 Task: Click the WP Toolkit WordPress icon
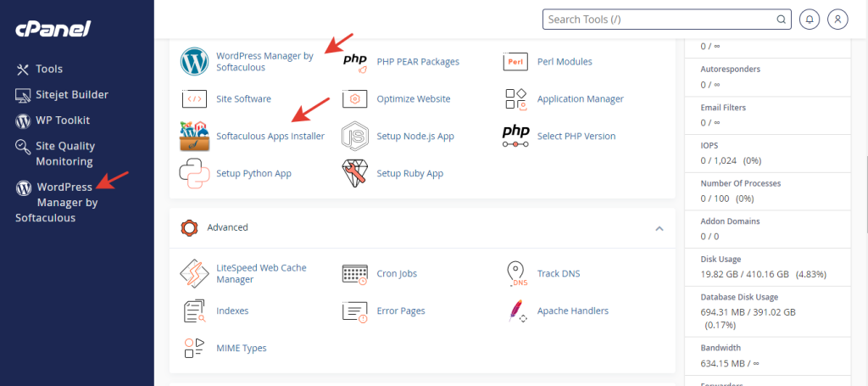[23, 120]
